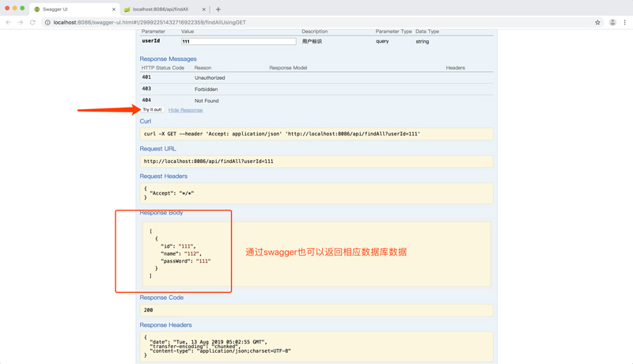Click the Curl heading

click(146, 121)
